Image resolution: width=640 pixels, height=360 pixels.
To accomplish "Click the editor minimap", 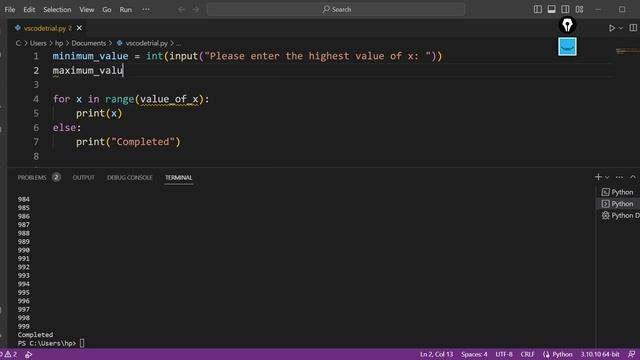I will (x=627, y=51).
